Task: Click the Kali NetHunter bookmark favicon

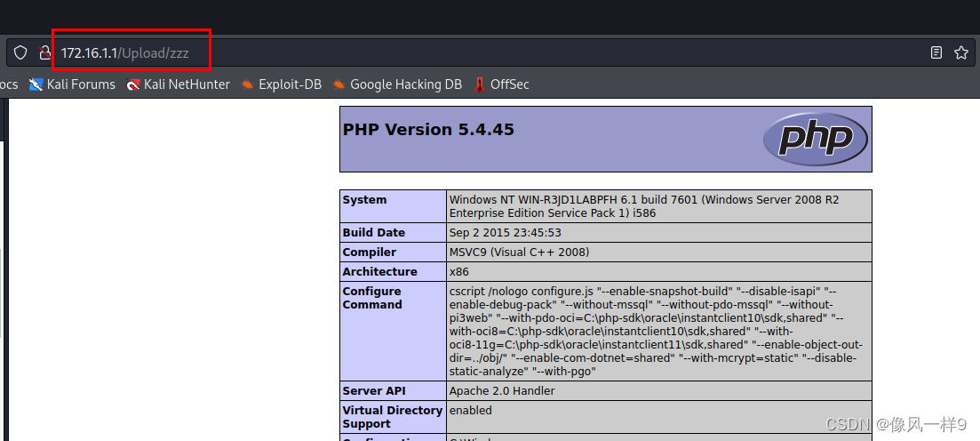Action: [132, 84]
